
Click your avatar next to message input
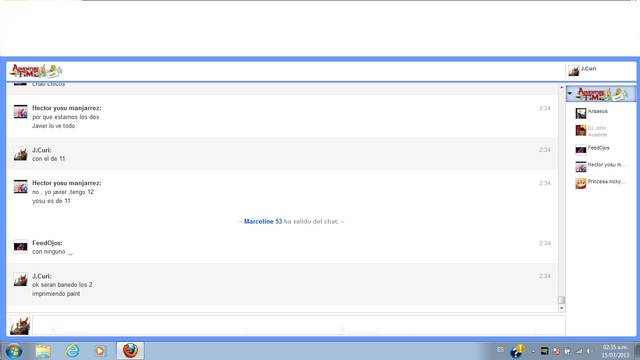[x=20, y=325]
